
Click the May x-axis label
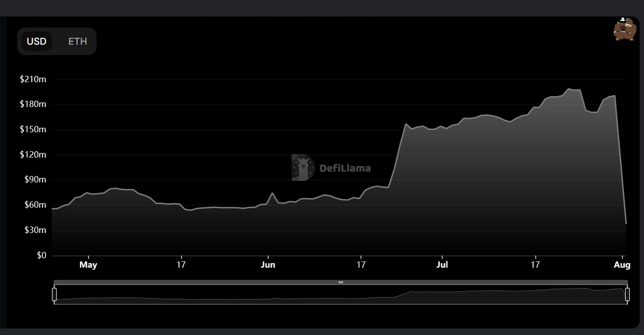tap(88, 265)
